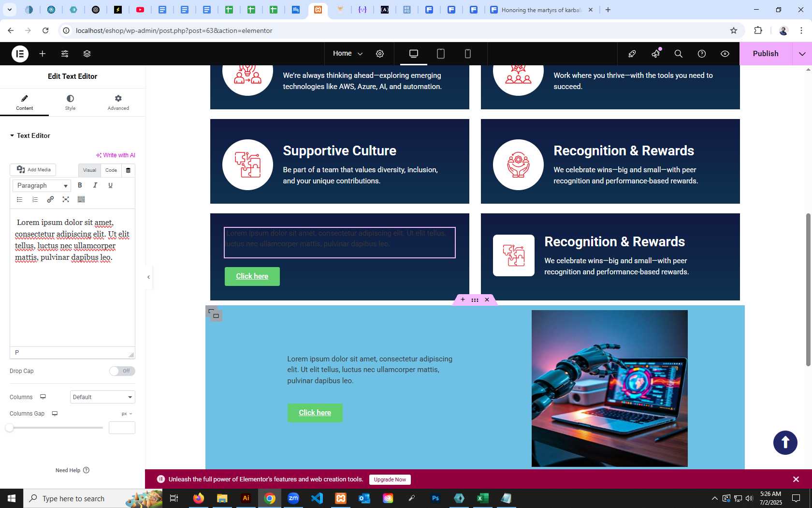This screenshot has width=812, height=508.
Task: Open Site Settings sliders icon
Action: coord(65,54)
